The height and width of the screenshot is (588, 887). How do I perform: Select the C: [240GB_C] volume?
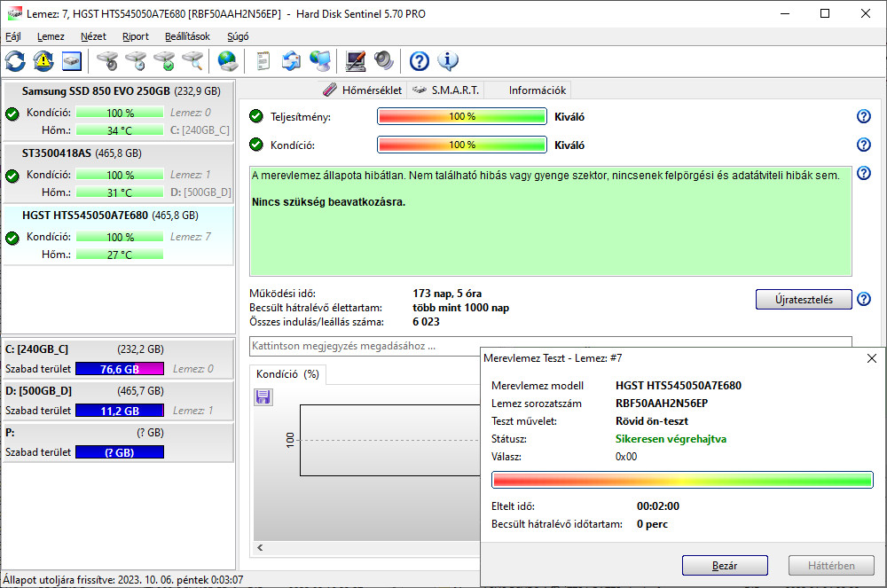[x=119, y=359]
